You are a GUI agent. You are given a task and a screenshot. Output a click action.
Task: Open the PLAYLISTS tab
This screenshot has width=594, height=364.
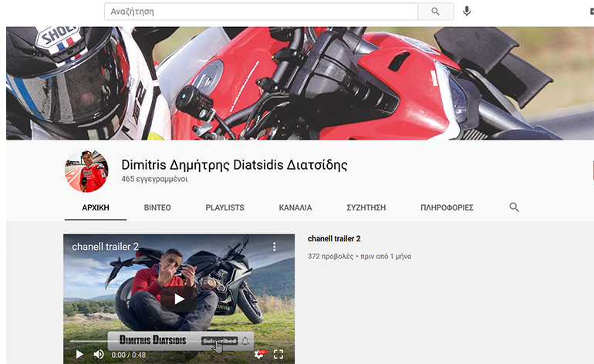point(224,208)
